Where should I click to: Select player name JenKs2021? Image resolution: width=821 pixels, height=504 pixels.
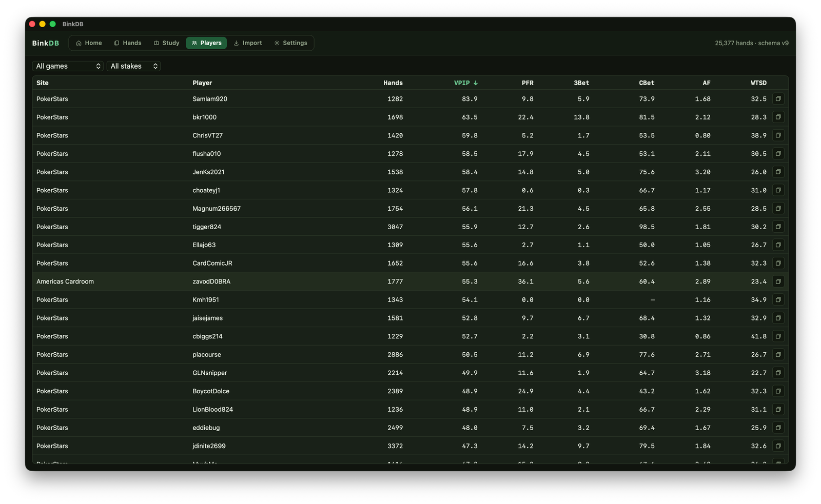click(x=208, y=172)
